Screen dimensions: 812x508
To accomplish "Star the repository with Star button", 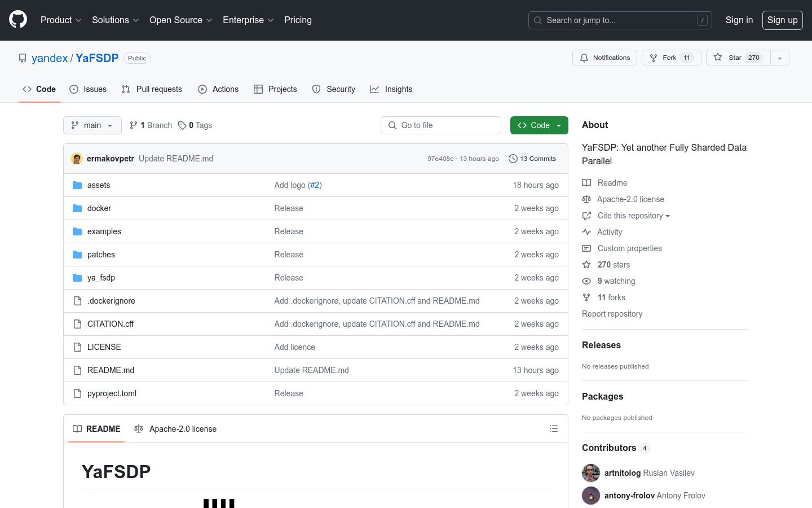I will point(738,58).
